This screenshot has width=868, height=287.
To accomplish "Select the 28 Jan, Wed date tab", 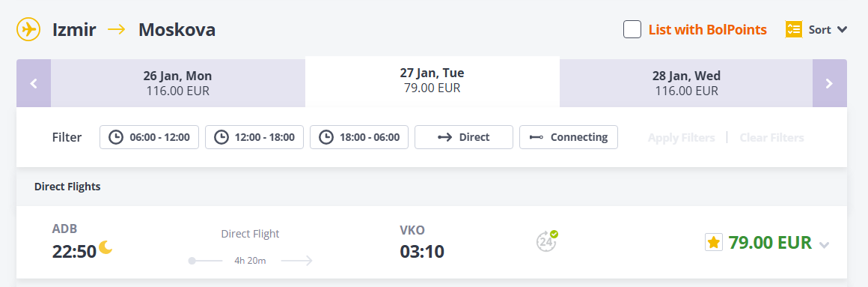I will pos(686,83).
